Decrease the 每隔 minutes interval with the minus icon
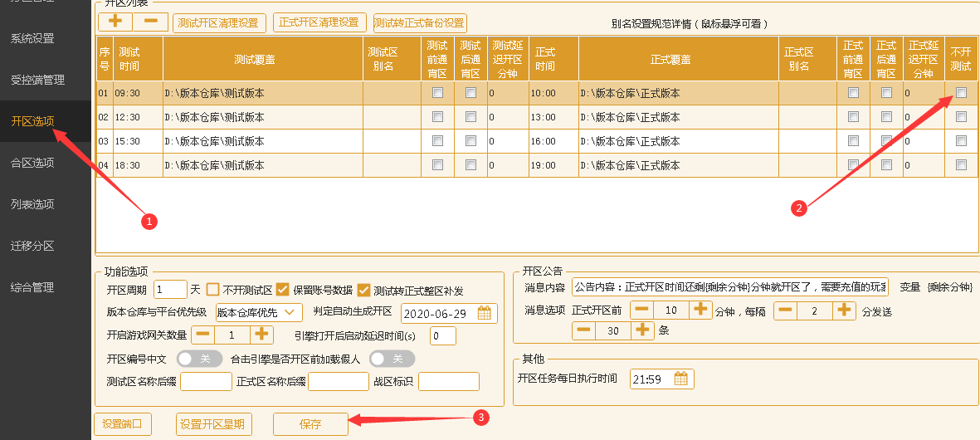This screenshot has height=440, width=980. (786, 310)
